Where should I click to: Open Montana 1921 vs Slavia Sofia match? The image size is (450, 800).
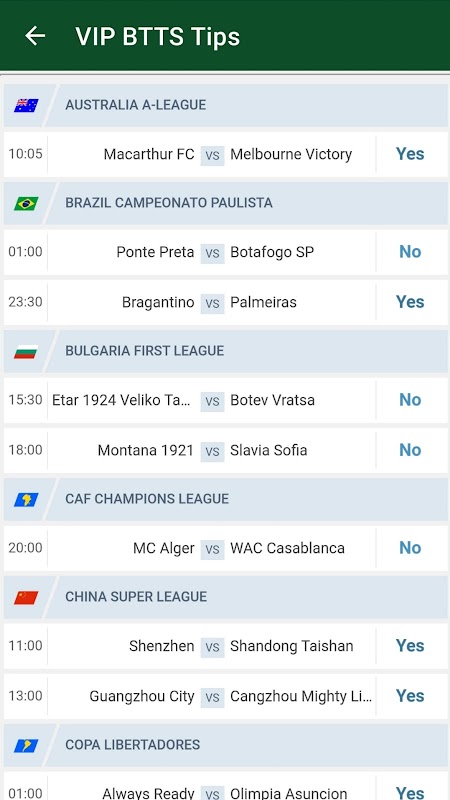(x=226, y=450)
